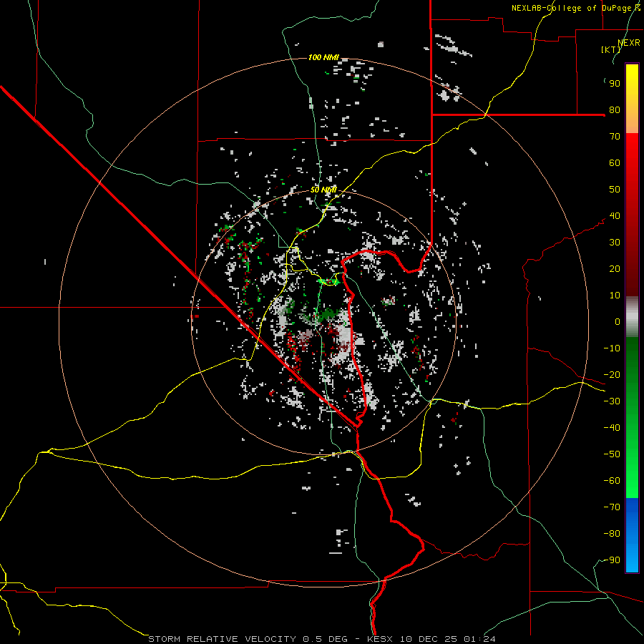Image resolution: width=644 pixels, height=644 pixels.
Task: Select the positive 80 value on velocity scale
Action: pos(615,110)
